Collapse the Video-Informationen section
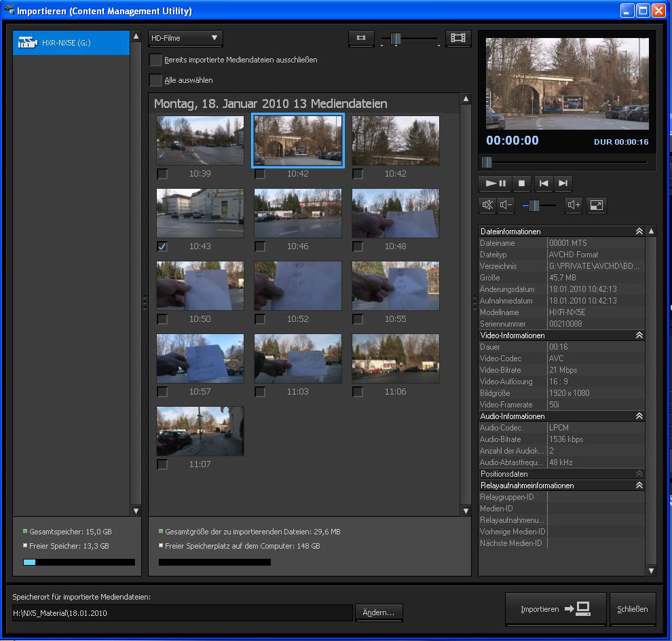Image resolution: width=672 pixels, height=641 pixels. [x=639, y=335]
